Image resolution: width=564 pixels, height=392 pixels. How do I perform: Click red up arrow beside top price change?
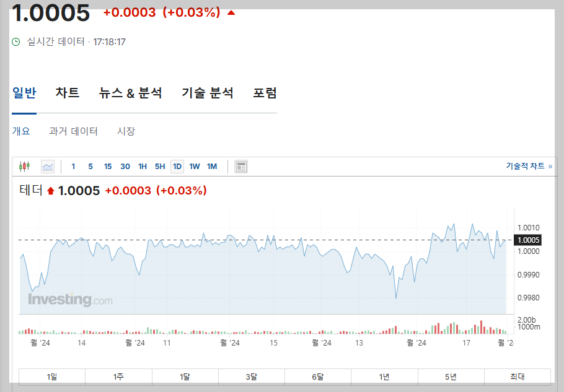pos(231,13)
